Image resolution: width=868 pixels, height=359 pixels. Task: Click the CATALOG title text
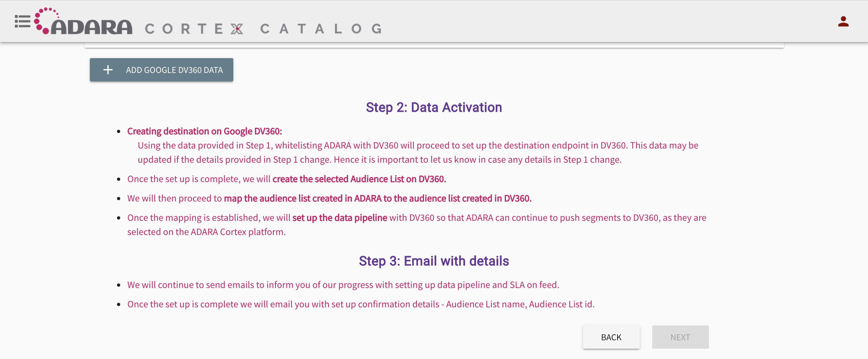[x=321, y=29]
